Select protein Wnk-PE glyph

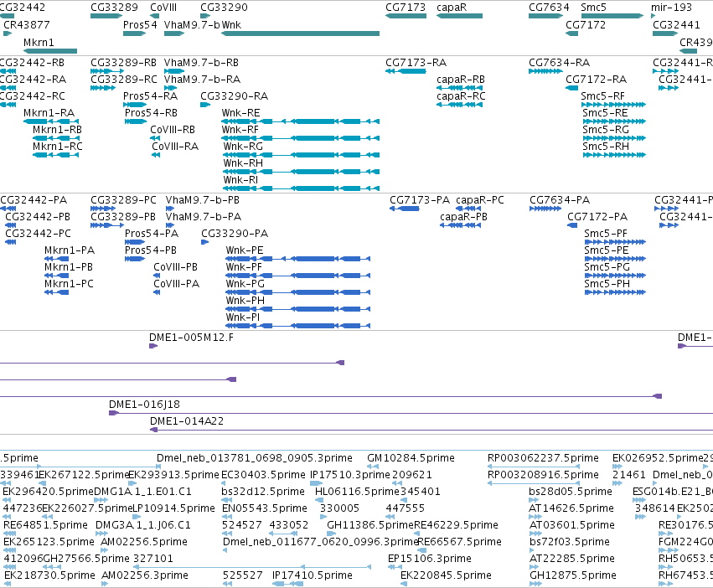(x=297, y=259)
